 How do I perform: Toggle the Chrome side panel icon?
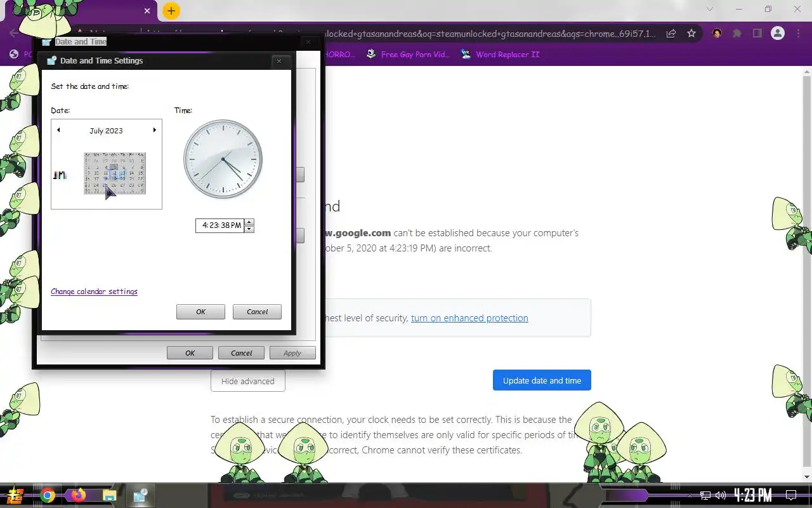[757, 33]
